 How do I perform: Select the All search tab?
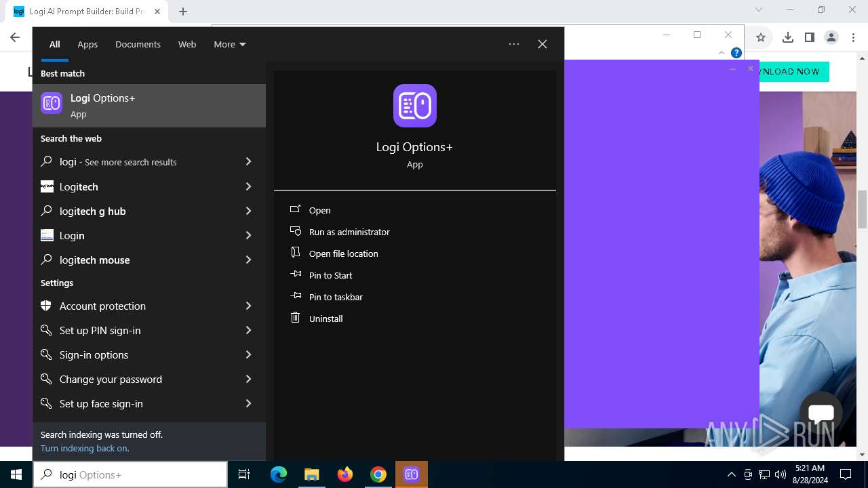coord(55,44)
